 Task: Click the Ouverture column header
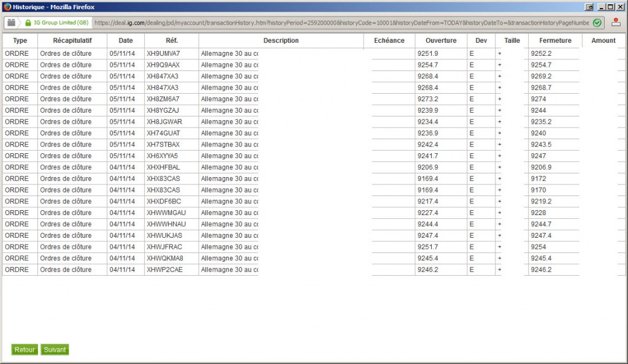441,40
